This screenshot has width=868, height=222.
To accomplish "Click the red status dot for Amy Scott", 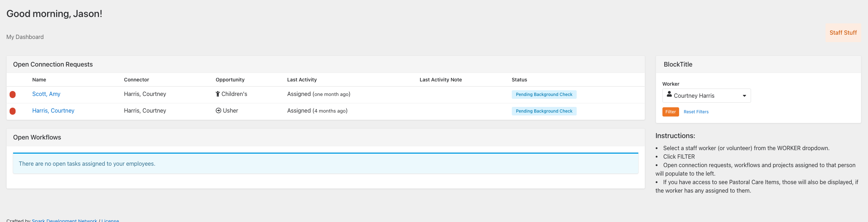I will (x=13, y=95).
